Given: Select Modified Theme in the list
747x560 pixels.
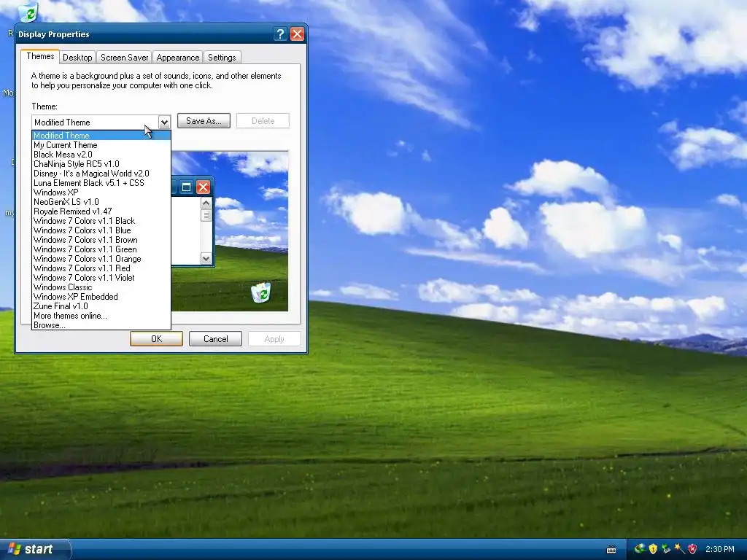Looking at the screenshot, I should click(101, 136).
